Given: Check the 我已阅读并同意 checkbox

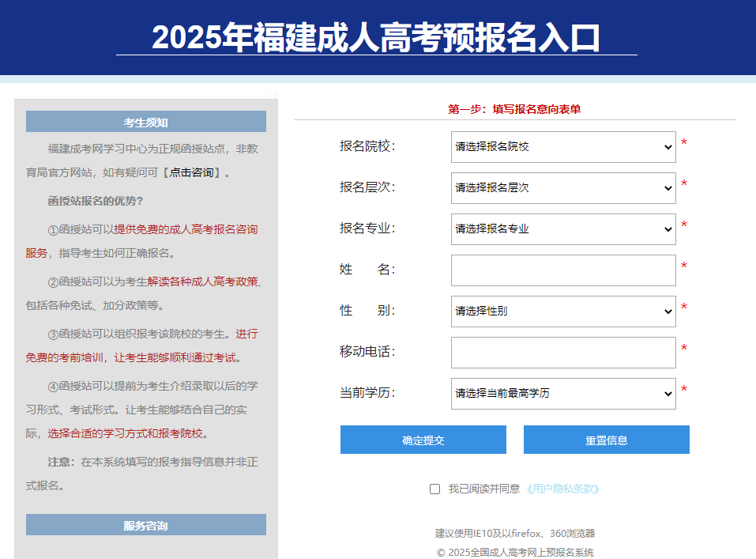Looking at the screenshot, I should (x=434, y=489).
